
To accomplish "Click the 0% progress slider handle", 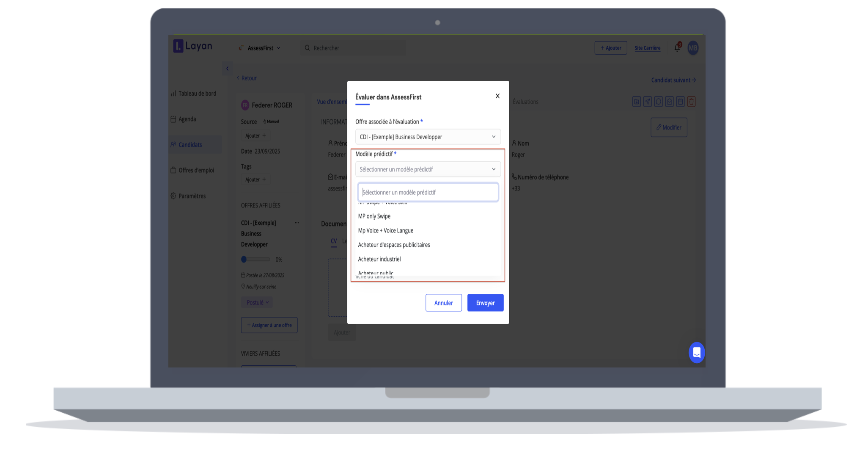I will [x=244, y=260].
